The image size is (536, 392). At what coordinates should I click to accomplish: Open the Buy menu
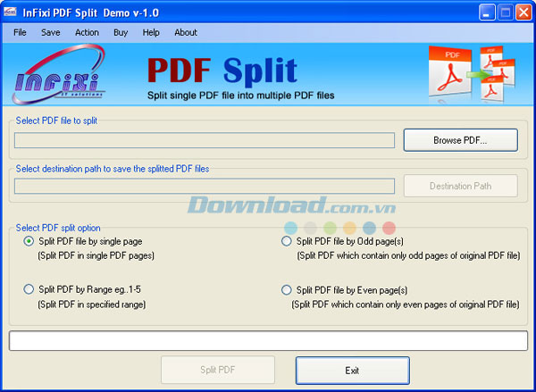(x=121, y=32)
